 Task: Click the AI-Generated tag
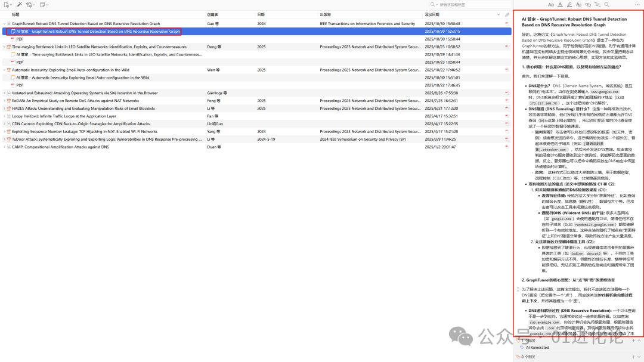tap(537, 348)
